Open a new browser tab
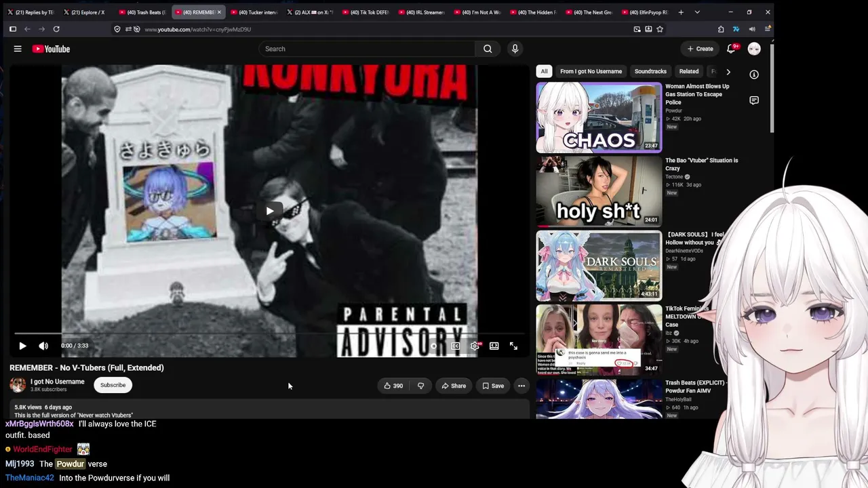868x488 pixels. (681, 12)
